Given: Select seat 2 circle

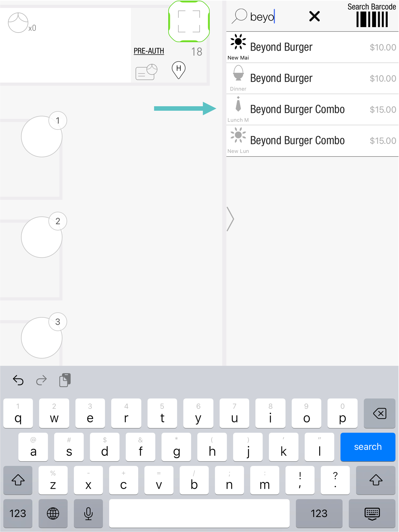Looking at the screenshot, I should 42,237.
